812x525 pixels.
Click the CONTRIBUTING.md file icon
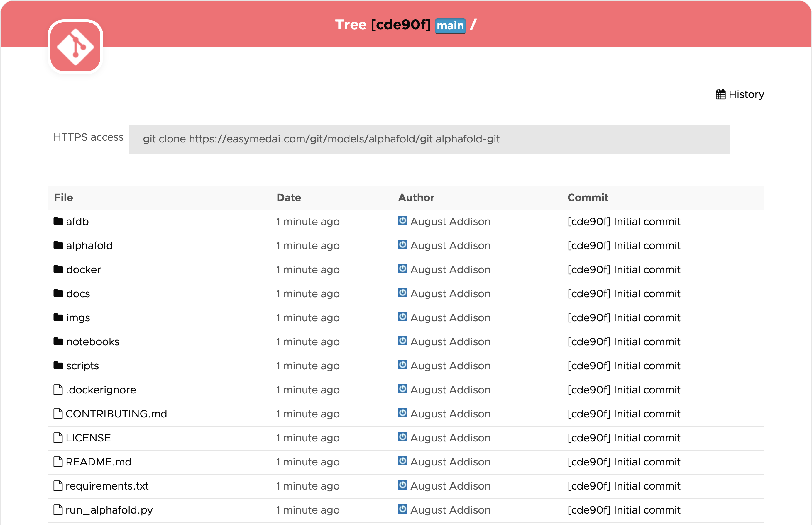(x=58, y=414)
